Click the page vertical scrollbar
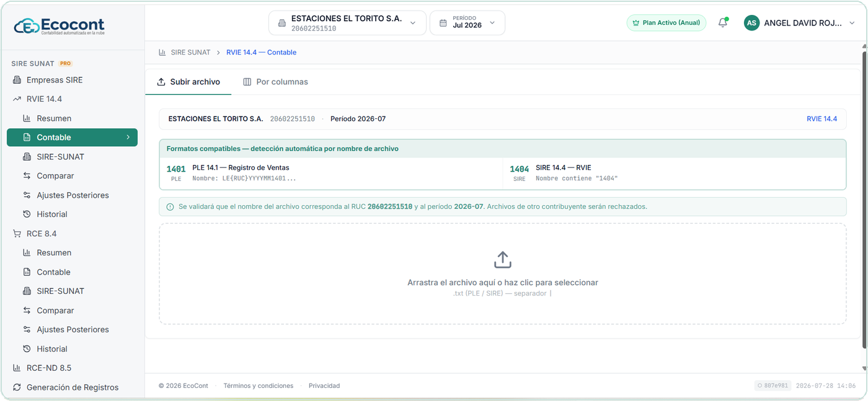 pos(864,198)
